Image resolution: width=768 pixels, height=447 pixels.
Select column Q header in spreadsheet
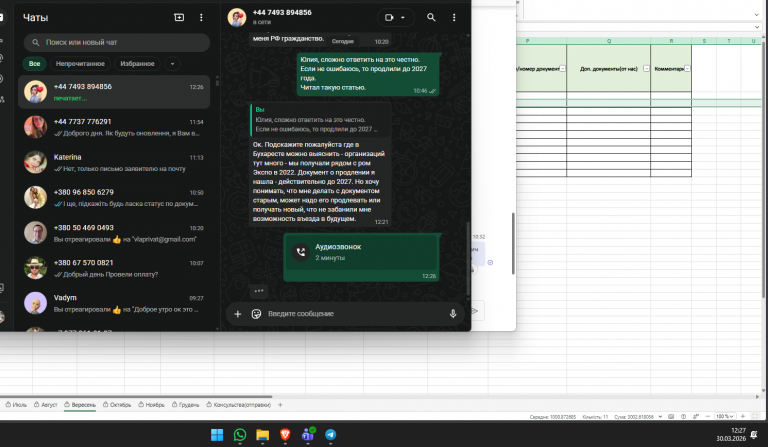(x=609, y=41)
